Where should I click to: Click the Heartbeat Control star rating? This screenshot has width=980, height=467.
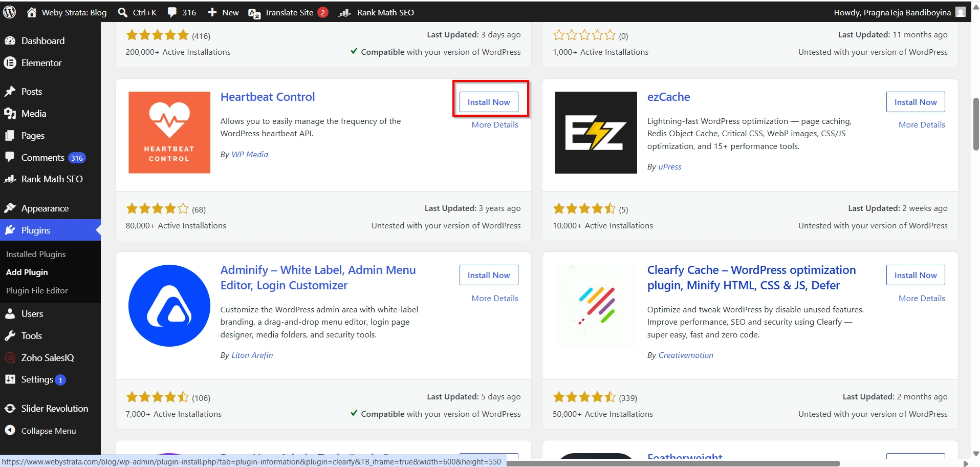click(x=157, y=208)
